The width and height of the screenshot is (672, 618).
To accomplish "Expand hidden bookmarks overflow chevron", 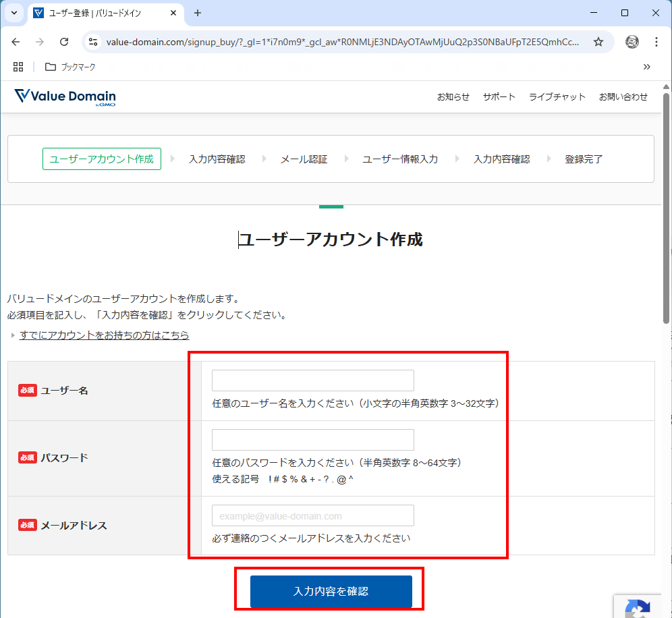I will 646,67.
